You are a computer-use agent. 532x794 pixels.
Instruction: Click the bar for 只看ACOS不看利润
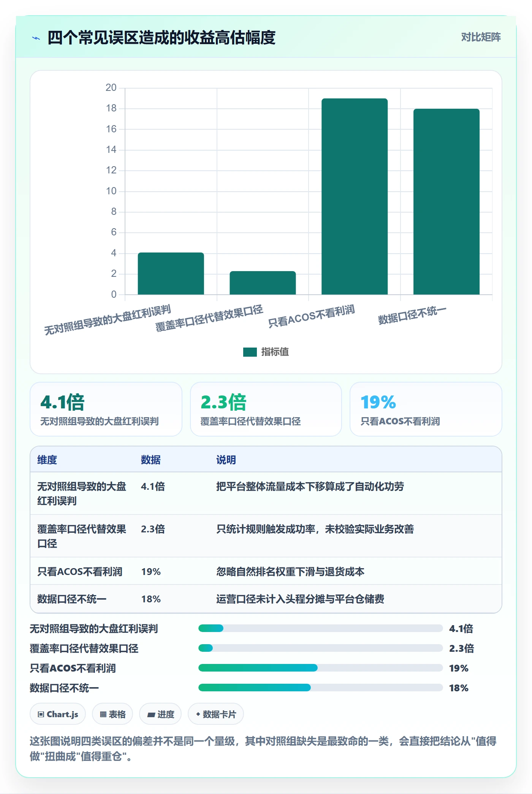click(355, 196)
